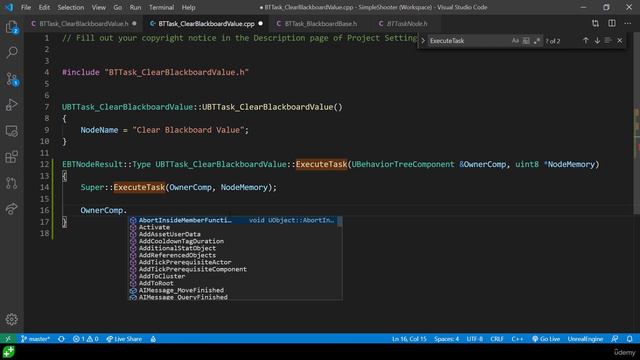Click the master branch in status bar
Image resolution: width=640 pixels, height=360 pixels.
pos(36,339)
